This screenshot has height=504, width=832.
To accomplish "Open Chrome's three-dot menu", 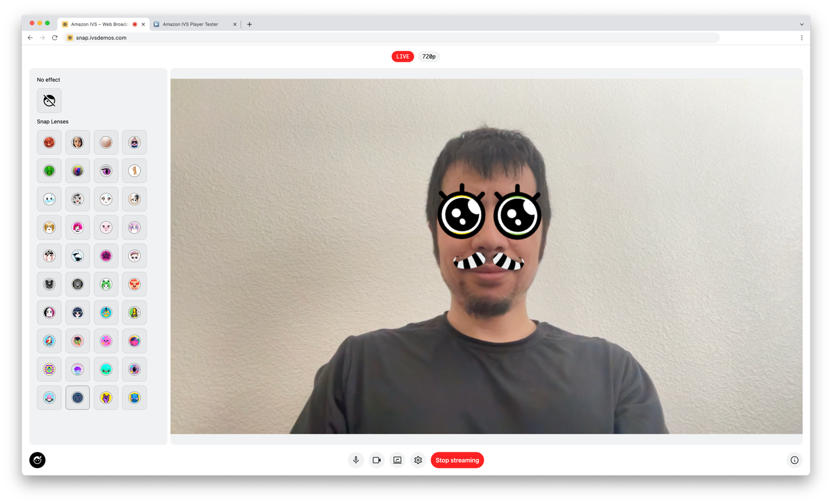I will click(802, 37).
